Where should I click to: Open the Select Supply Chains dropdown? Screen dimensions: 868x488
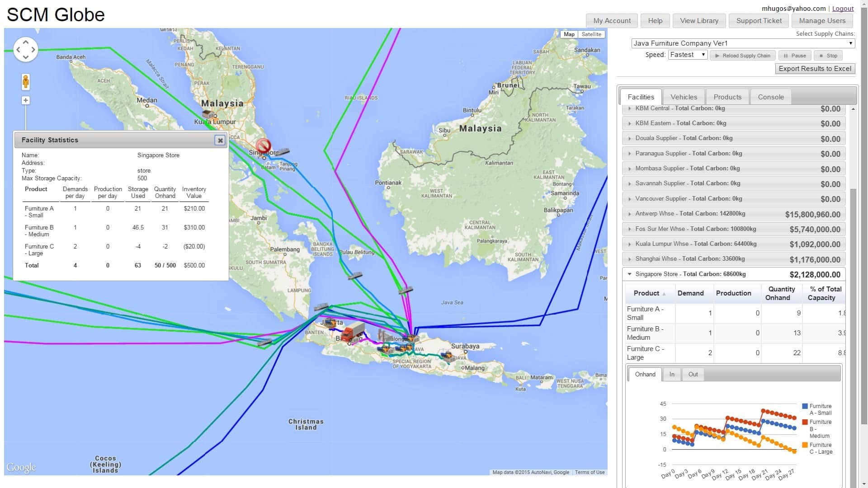(743, 43)
